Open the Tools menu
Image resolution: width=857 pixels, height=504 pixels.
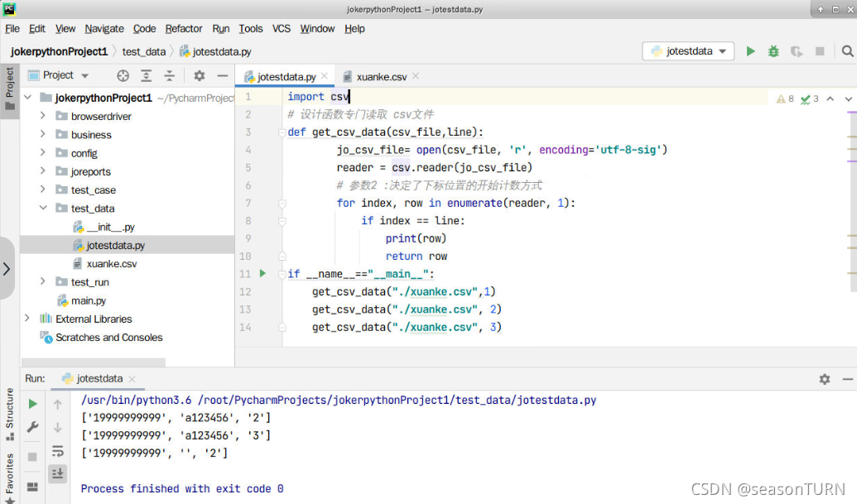pyautogui.click(x=251, y=29)
